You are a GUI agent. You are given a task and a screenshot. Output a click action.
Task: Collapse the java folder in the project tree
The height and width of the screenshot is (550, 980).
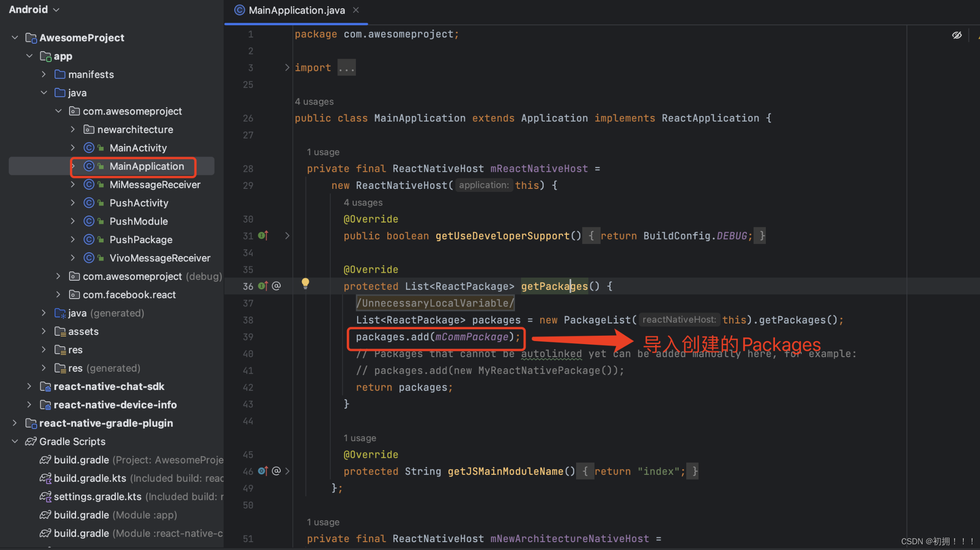click(44, 93)
